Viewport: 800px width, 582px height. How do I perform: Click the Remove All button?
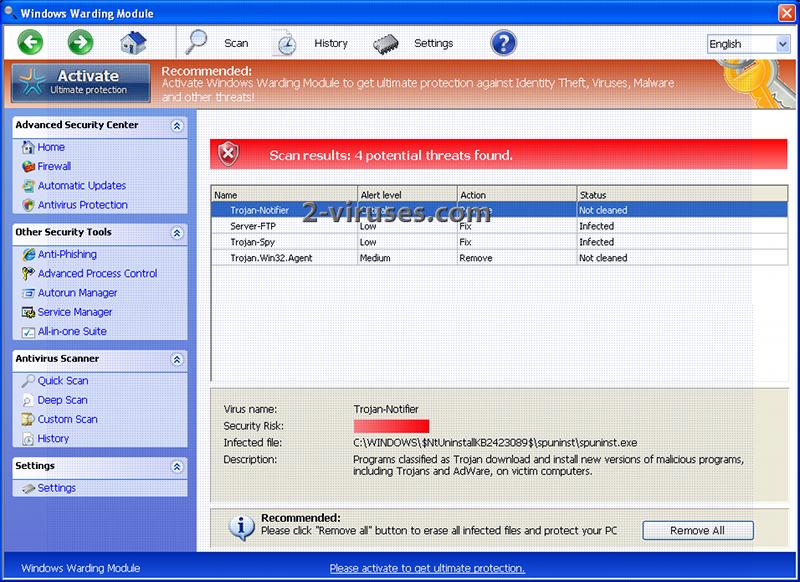coord(697,530)
